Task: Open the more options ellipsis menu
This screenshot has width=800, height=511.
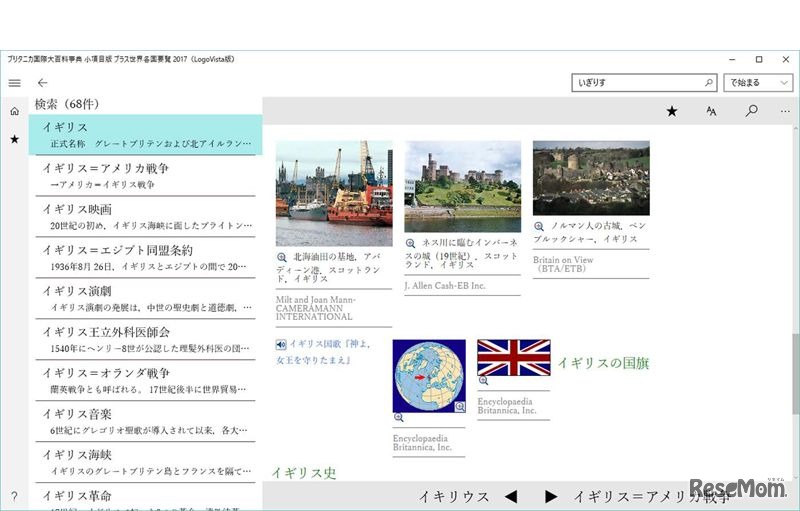Action: point(785,111)
